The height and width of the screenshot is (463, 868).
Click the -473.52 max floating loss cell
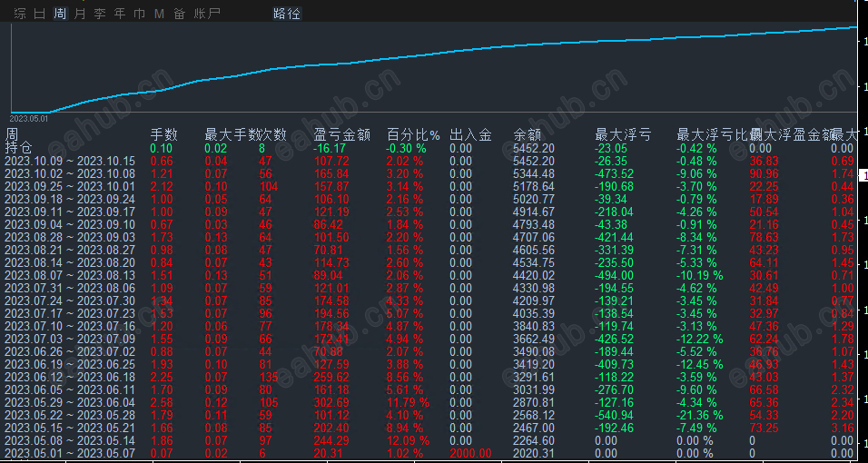[615, 174]
